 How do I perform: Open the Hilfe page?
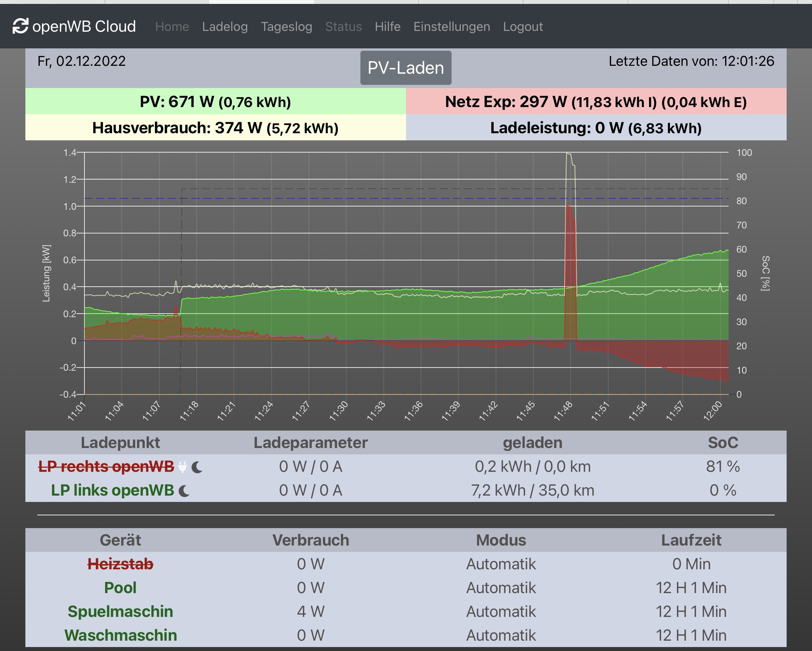(x=387, y=27)
